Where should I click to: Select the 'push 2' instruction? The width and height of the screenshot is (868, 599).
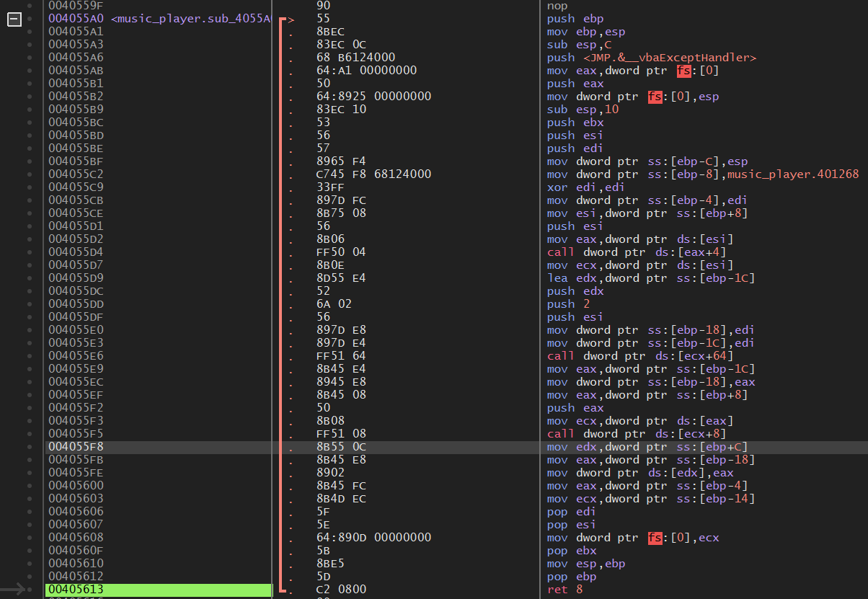pyautogui.click(x=568, y=304)
